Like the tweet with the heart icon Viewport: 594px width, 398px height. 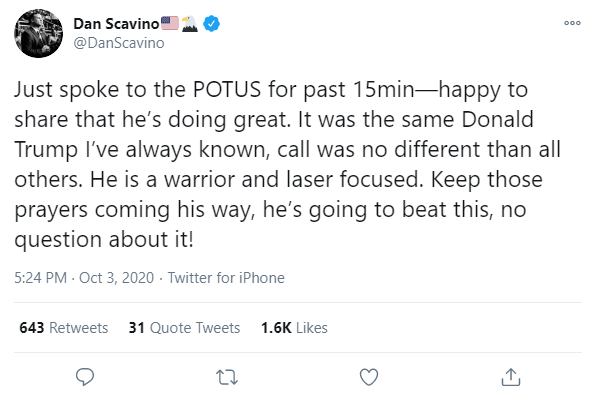[369, 377]
